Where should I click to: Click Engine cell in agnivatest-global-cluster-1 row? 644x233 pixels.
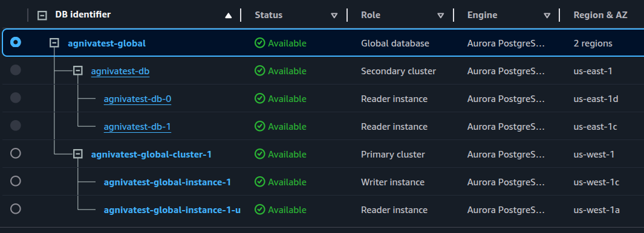click(x=506, y=155)
